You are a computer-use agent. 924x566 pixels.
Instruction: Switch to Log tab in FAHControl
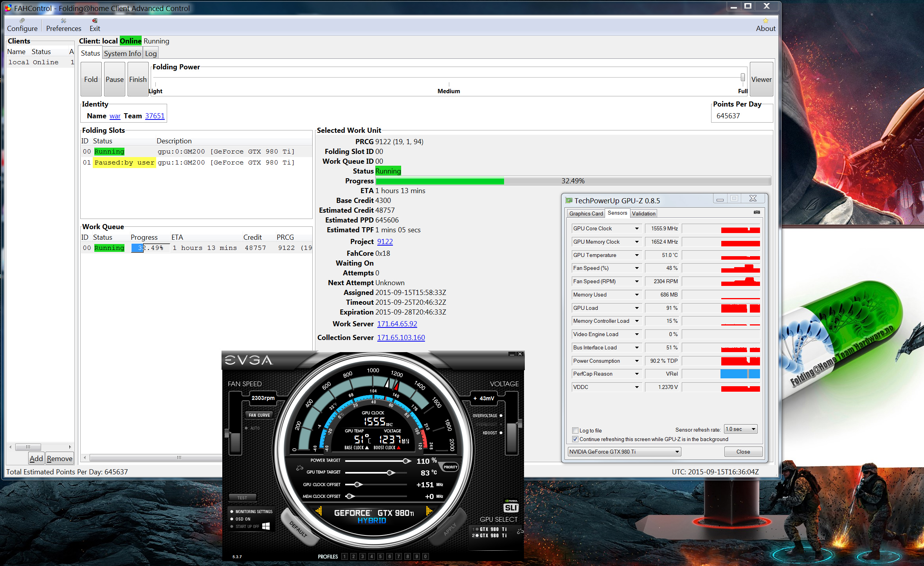coord(151,53)
